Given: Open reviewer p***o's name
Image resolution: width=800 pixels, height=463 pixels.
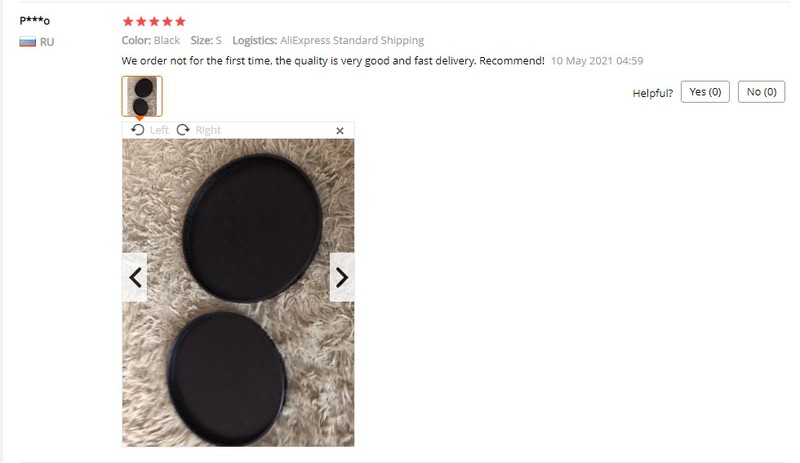Looking at the screenshot, I should [x=35, y=20].
